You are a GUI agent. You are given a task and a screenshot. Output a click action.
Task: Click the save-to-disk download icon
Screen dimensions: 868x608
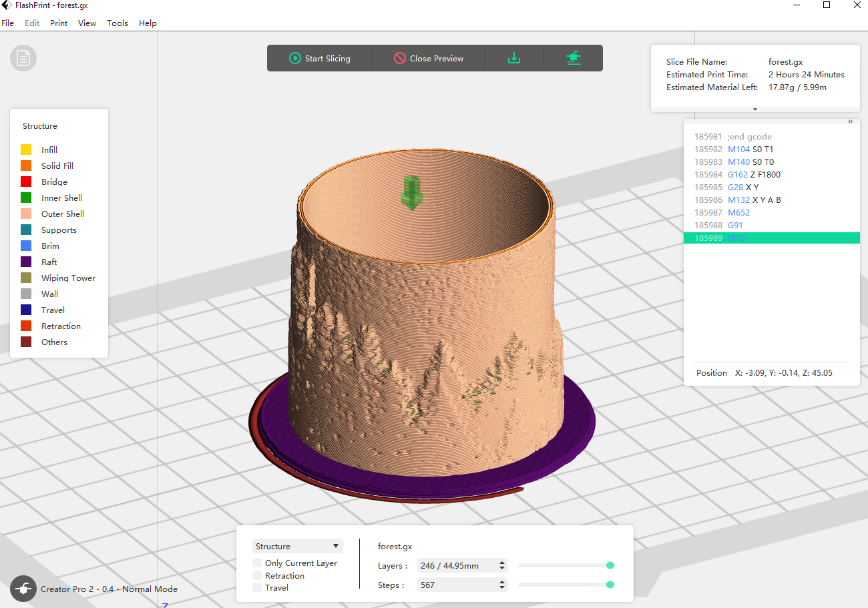(x=514, y=58)
